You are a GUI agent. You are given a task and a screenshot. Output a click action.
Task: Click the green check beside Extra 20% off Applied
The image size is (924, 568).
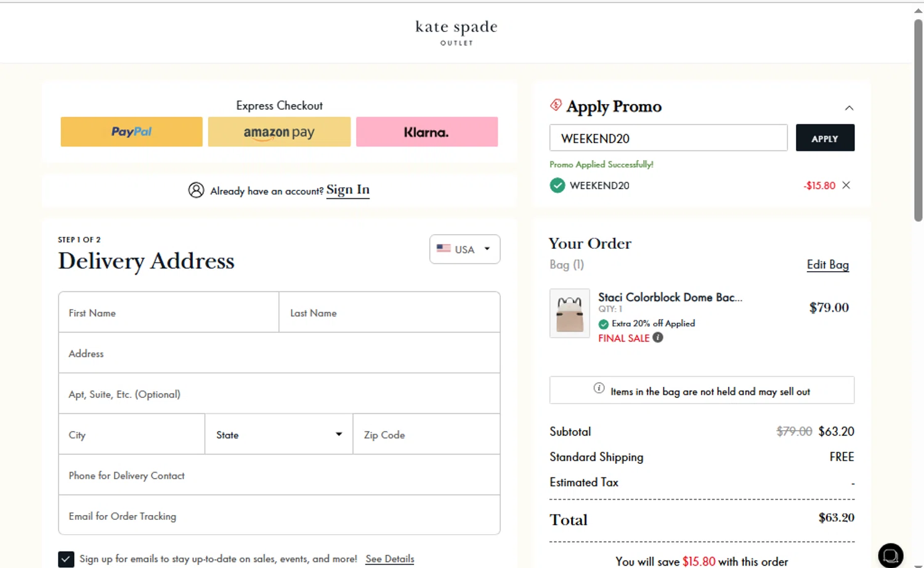tap(604, 324)
